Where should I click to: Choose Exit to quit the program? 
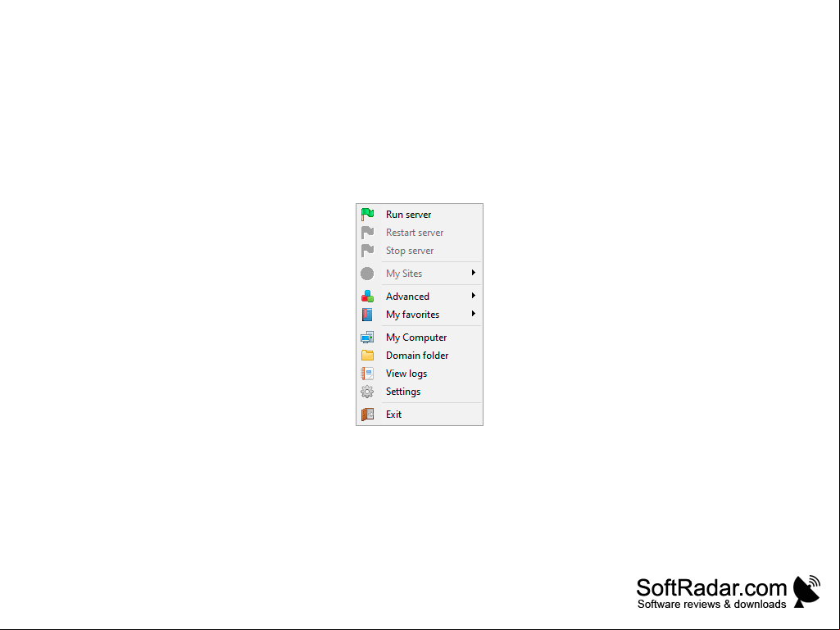click(x=420, y=414)
